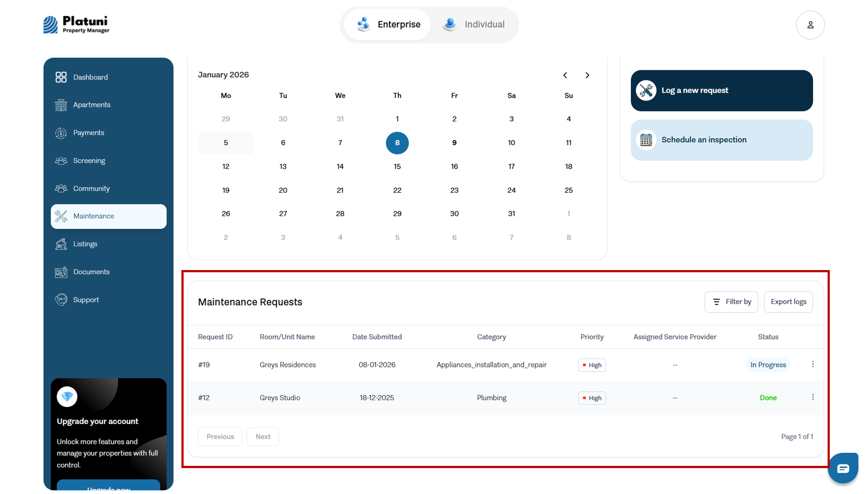Click request ID #12
868x494 pixels.
pyautogui.click(x=204, y=398)
